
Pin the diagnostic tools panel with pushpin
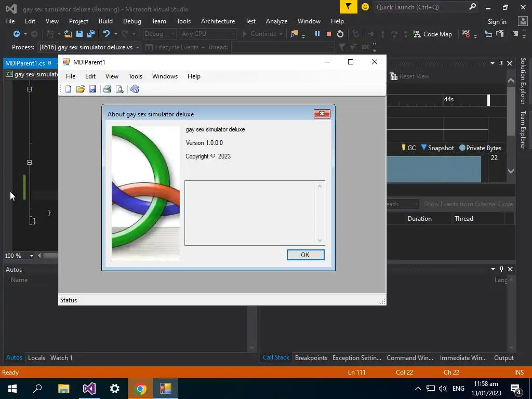pos(501,63)
